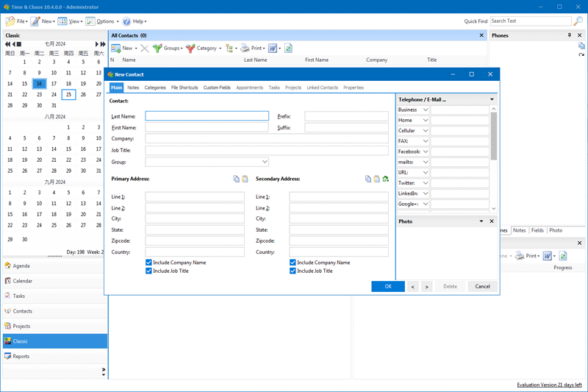This screenshot has width=588, height=392.
Task: Sort by the Company column header
Action: click(376, 60)
